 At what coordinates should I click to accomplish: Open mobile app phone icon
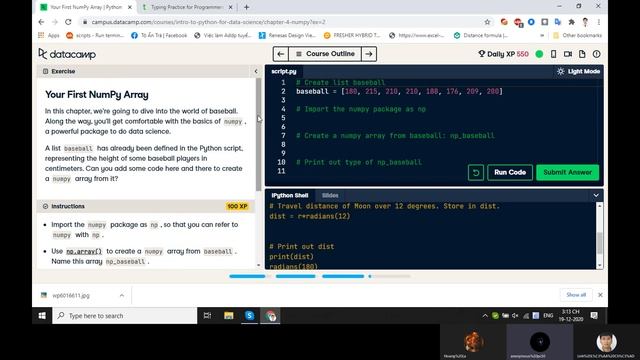553,54
